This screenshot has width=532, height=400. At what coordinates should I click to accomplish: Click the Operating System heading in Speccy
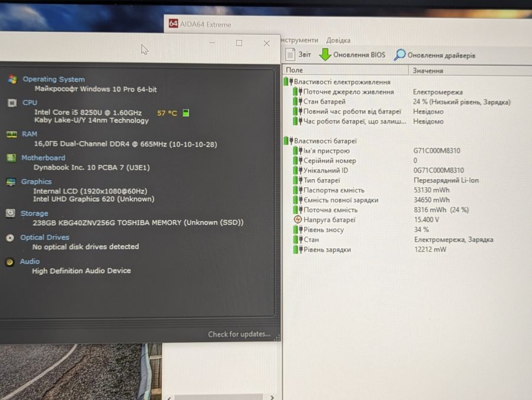point(54,79)
